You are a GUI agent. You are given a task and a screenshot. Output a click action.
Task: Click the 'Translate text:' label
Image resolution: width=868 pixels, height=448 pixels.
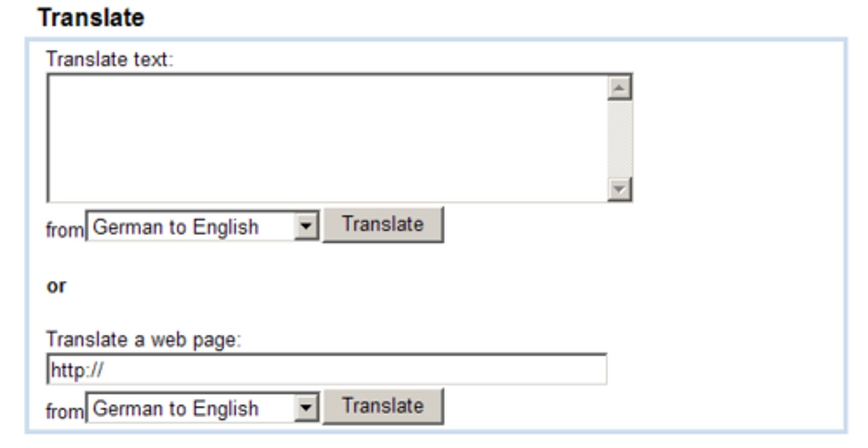[109, 59]
